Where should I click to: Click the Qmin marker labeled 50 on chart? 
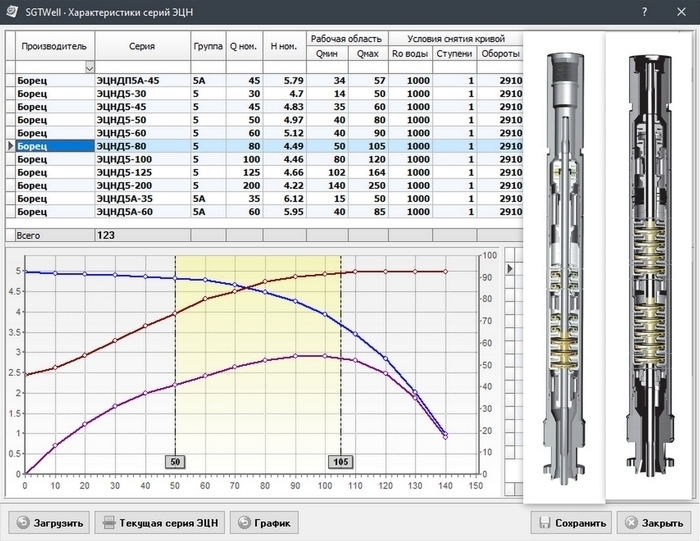pos(175,463)
